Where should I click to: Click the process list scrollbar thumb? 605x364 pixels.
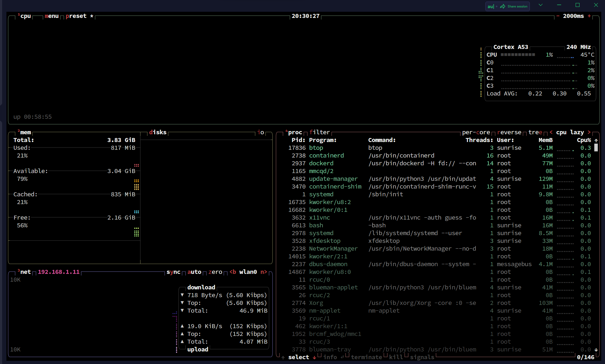coord(596,148)
